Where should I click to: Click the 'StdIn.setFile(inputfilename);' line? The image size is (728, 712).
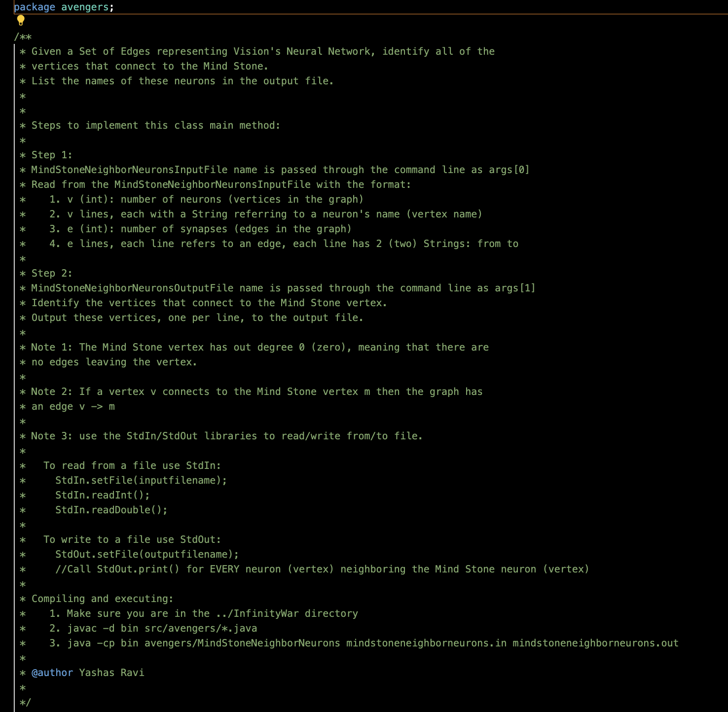click(141, 481)
